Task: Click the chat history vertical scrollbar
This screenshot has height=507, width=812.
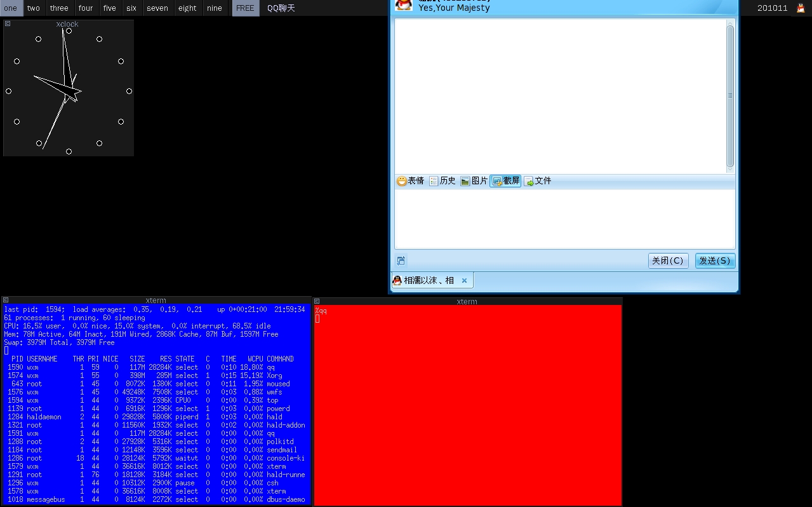Action: pyautogui.click(x=730, y=95)
